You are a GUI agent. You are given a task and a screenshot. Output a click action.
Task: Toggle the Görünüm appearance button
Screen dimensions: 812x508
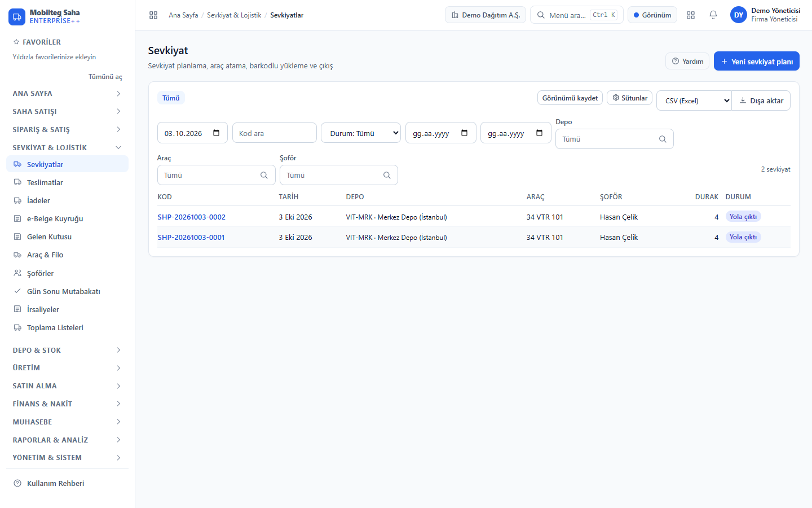(652, 15)
